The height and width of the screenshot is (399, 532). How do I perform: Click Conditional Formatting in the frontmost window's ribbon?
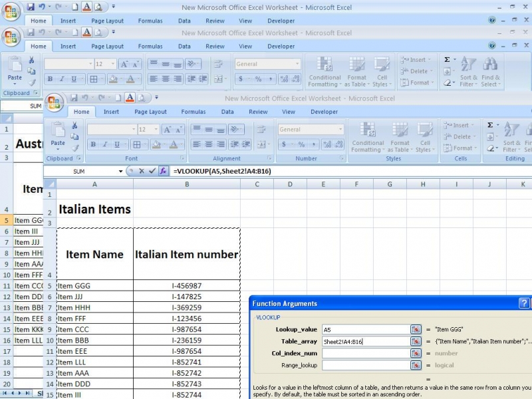click(x=368, y=136)
